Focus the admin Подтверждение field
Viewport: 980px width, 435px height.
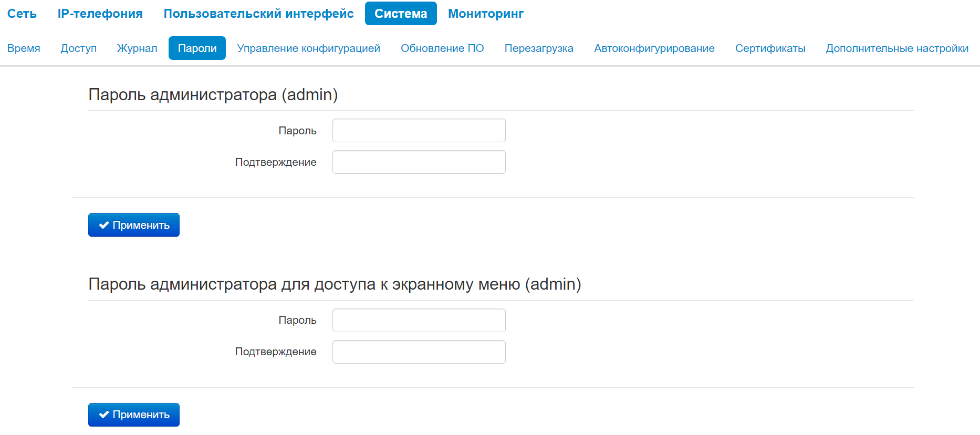(419, 162)
